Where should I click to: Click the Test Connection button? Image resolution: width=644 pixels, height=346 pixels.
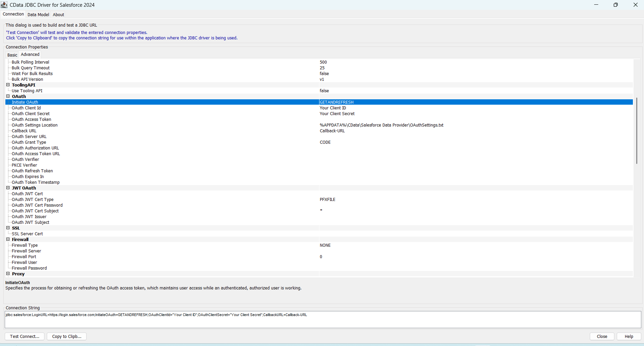[x=25, y=336]
